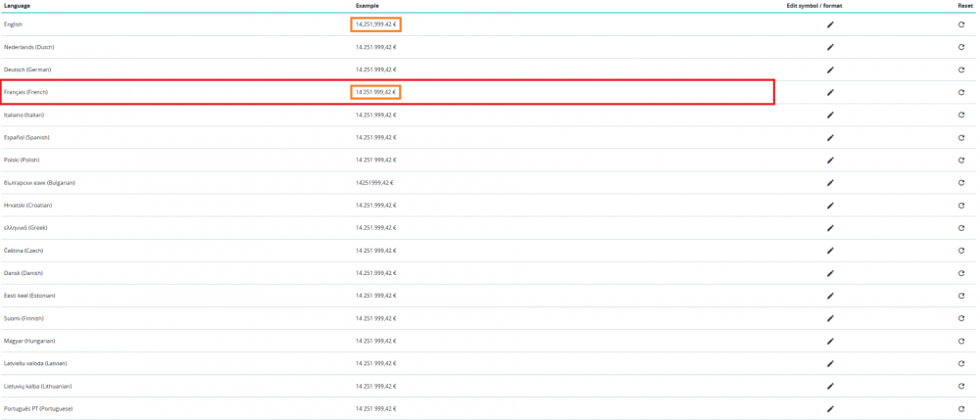Screen dimensions: 980x420
Task: Edit Magyar (Hungarian) format
Action: pos(830,341)
